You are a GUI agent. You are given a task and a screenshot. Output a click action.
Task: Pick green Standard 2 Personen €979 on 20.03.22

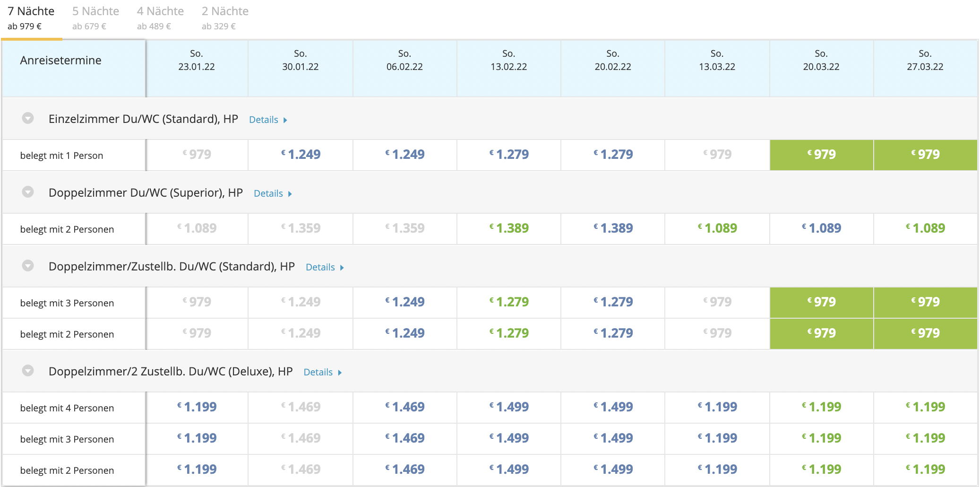[821, 333]
